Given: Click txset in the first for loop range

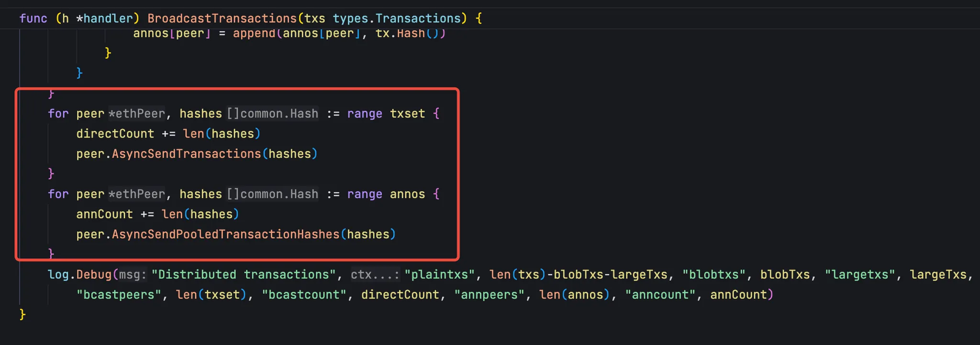Looking at the screenshot, I should [407, 114].
